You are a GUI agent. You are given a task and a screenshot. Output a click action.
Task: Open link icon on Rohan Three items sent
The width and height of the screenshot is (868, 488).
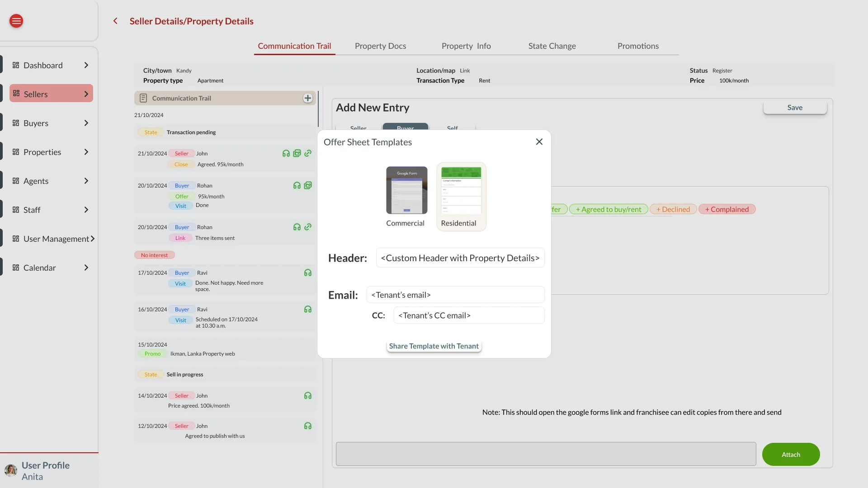click(x=308, y=227)
